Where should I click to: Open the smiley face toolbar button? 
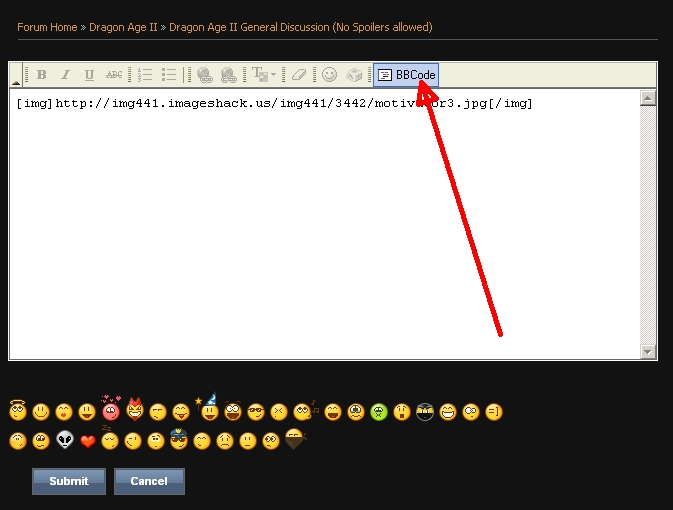(329, 75)
